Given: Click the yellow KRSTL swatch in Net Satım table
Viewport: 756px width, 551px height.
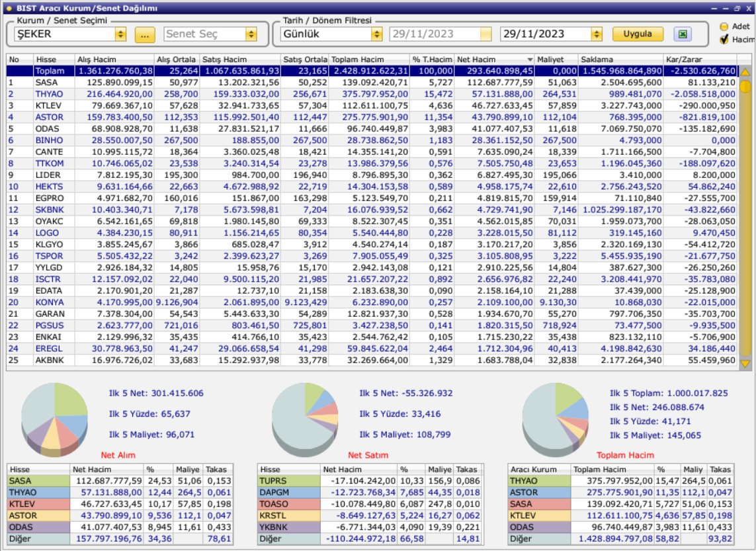Looking at the screenshot, I should coord(289,515).
